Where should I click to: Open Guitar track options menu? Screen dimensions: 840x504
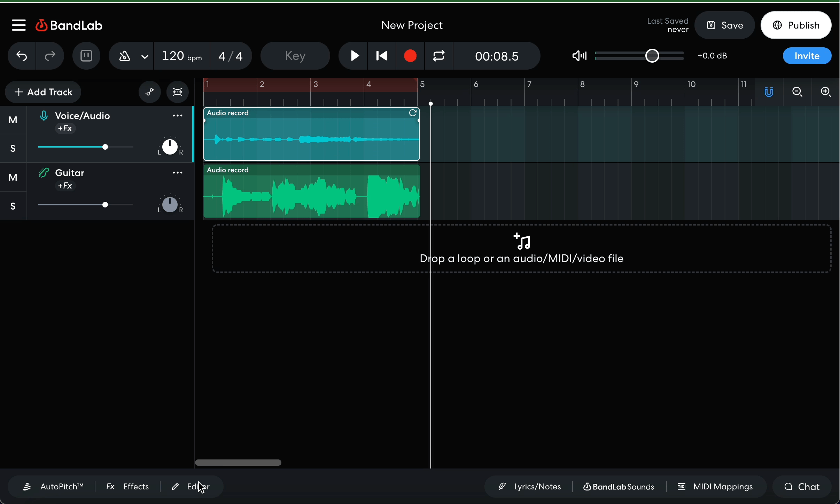[x=178, y=173]
